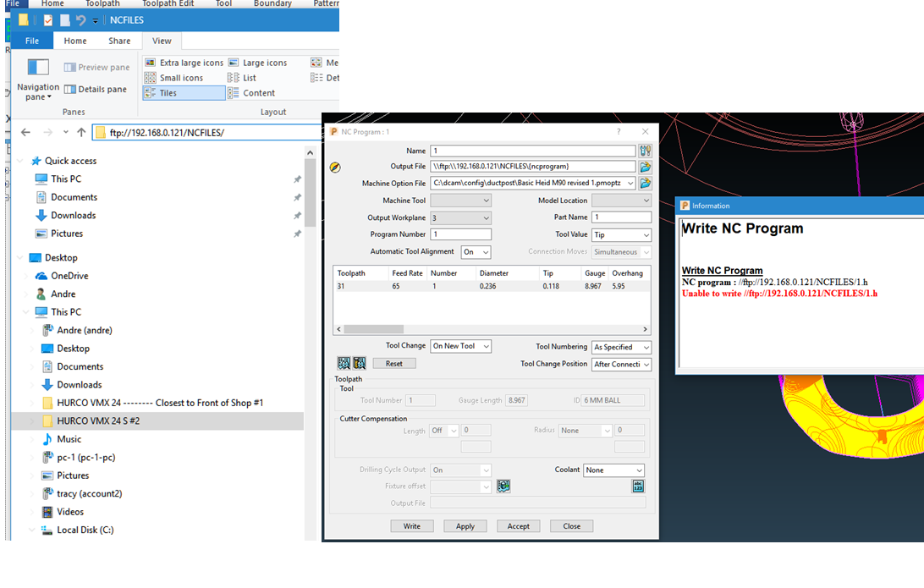The image size is (924, 588).
Task: Click the fixture offset probe icon
Action: tap(503, 486)
